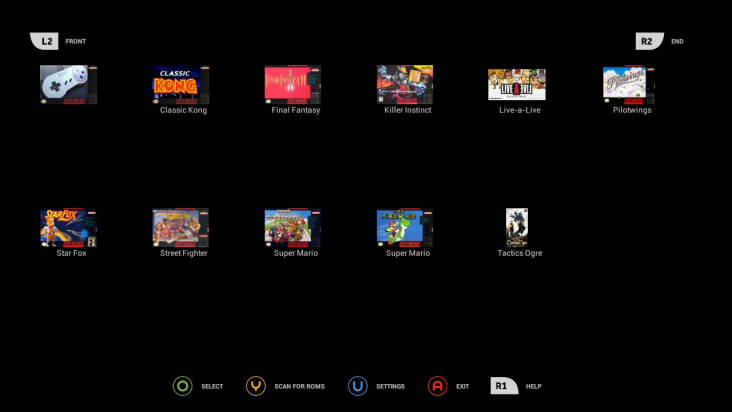
Task: Open SETTINGS from the bottom bar
Action: pyautogui.click(x=390, y=386)
